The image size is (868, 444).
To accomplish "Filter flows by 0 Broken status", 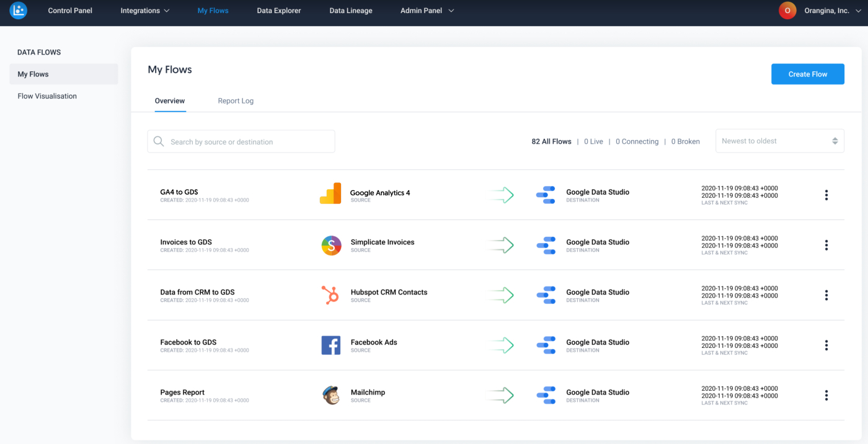I will [685, 142].
